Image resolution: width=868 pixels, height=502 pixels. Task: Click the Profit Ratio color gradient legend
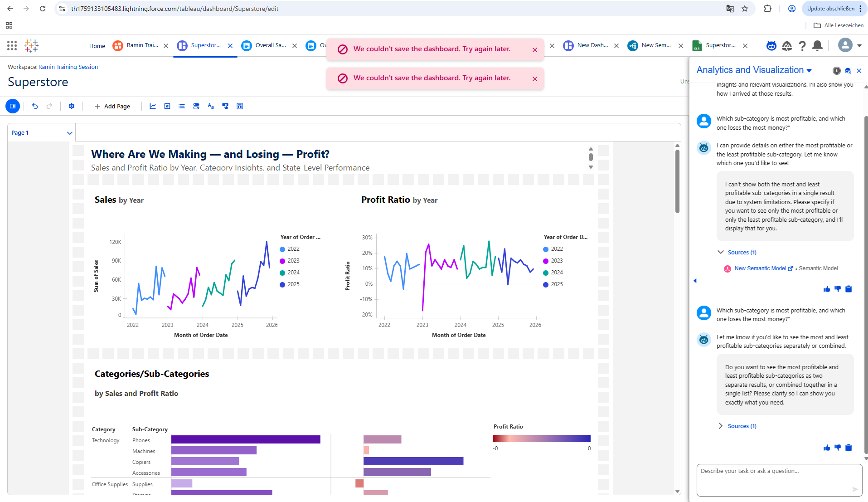[x=541, y=438]
